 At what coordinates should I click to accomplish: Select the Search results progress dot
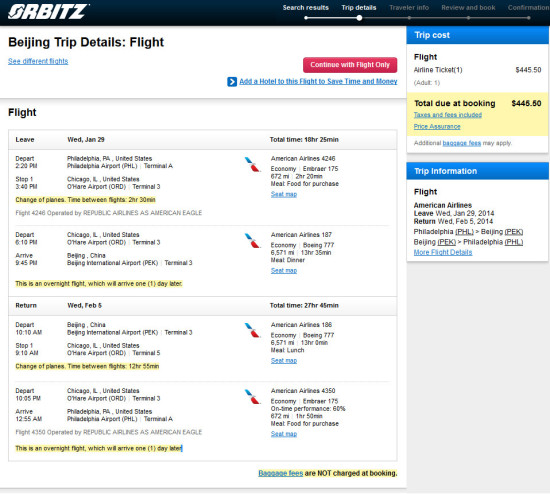pos(306,18)
